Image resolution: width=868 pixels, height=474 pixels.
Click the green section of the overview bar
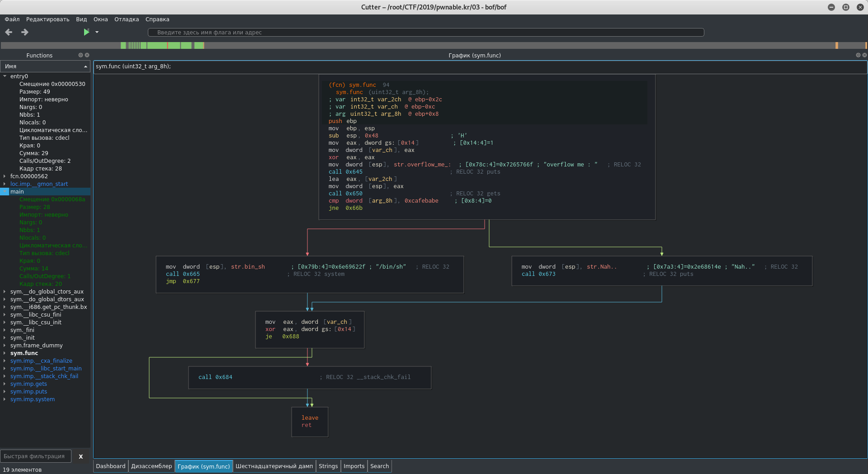click(157, 45)
